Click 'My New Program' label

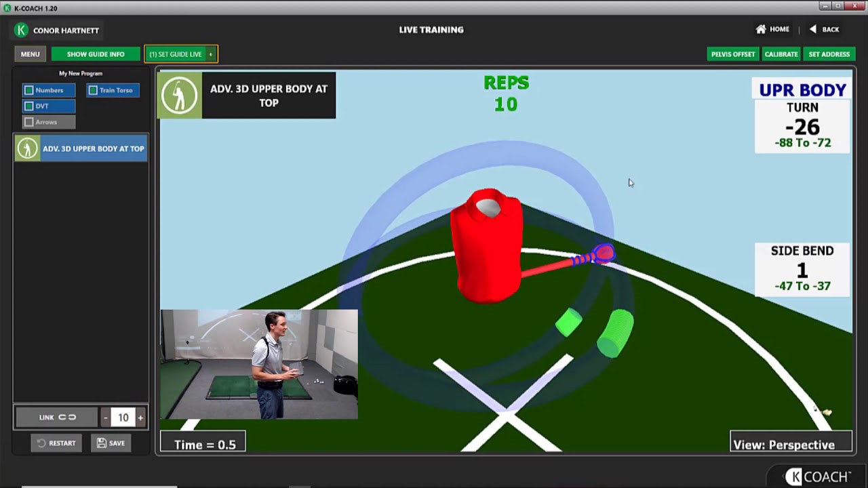81,73
